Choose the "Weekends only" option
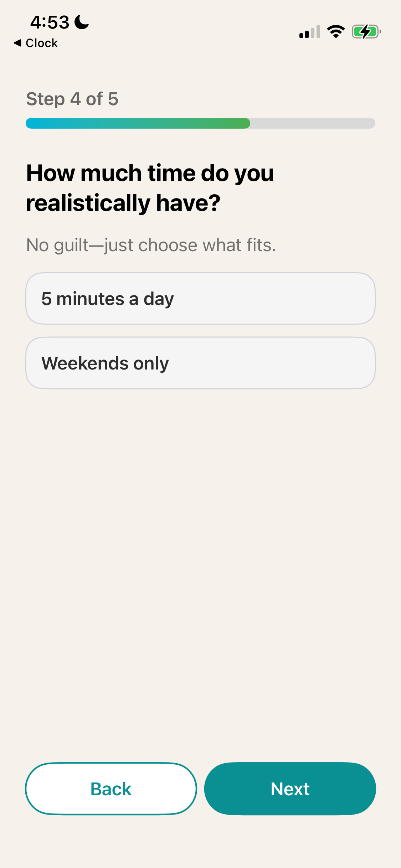This screenshot has height=868, width=401. tap(200, 363)
